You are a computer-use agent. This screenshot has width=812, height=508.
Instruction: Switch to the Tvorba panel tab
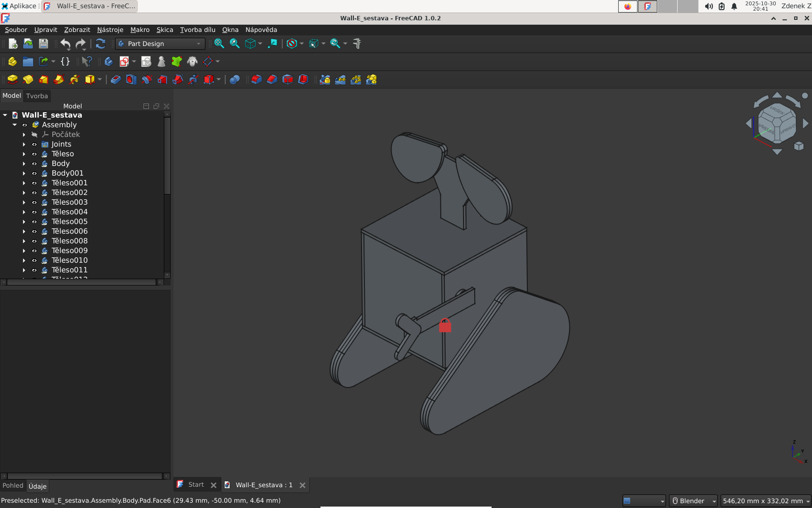[x=37, y=96]
